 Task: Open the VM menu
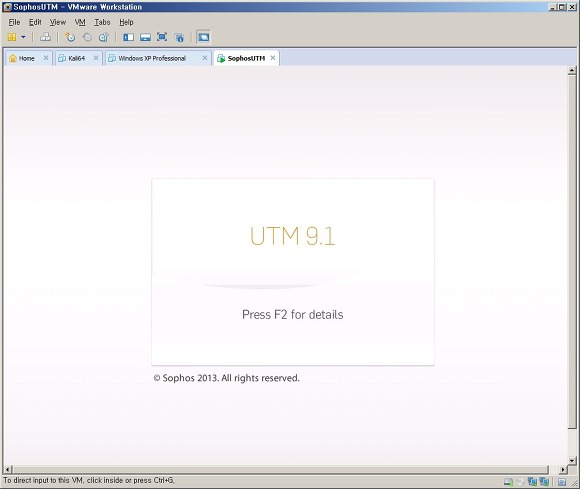tap(80, 22)
